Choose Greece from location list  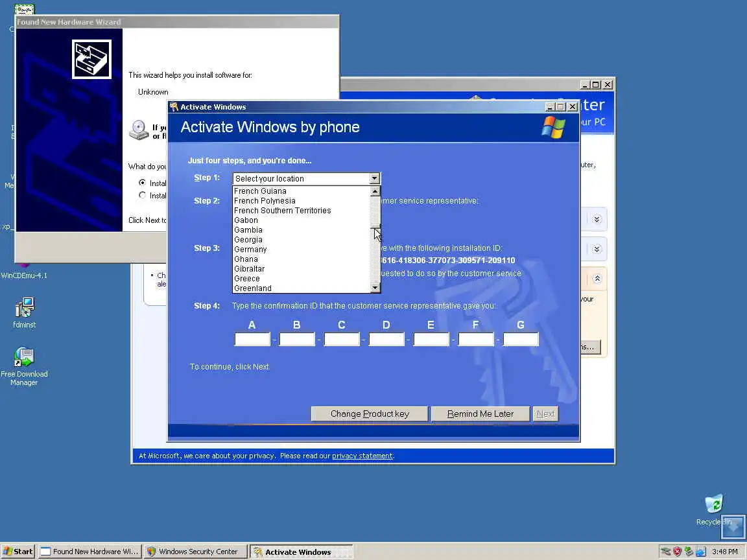[302, 279]
